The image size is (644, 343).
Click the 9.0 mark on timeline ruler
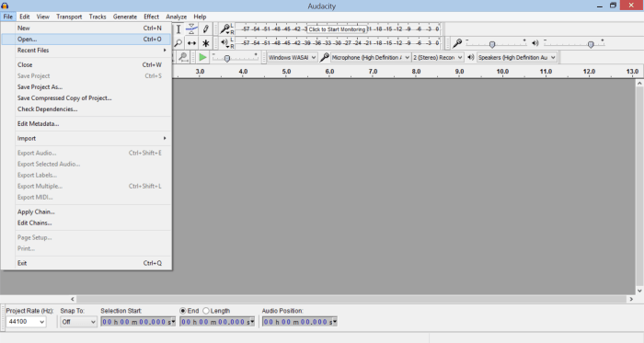[x=459, y=72]
